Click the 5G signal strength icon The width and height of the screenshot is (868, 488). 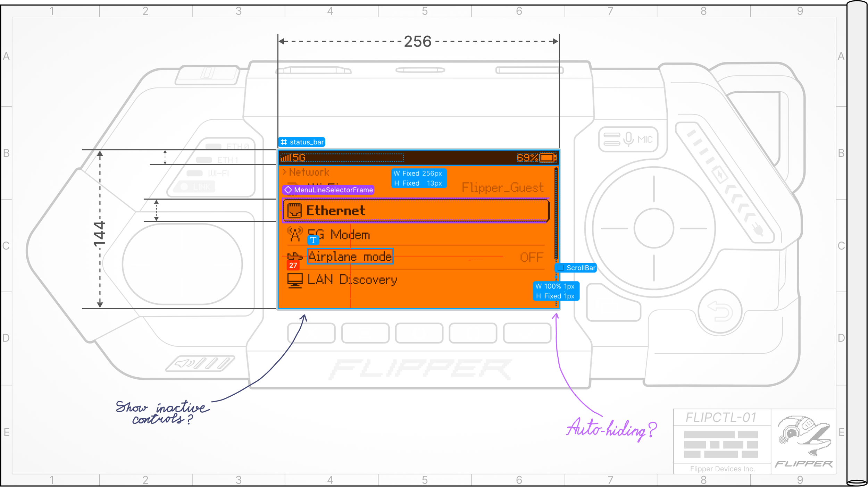coord(286,158)
